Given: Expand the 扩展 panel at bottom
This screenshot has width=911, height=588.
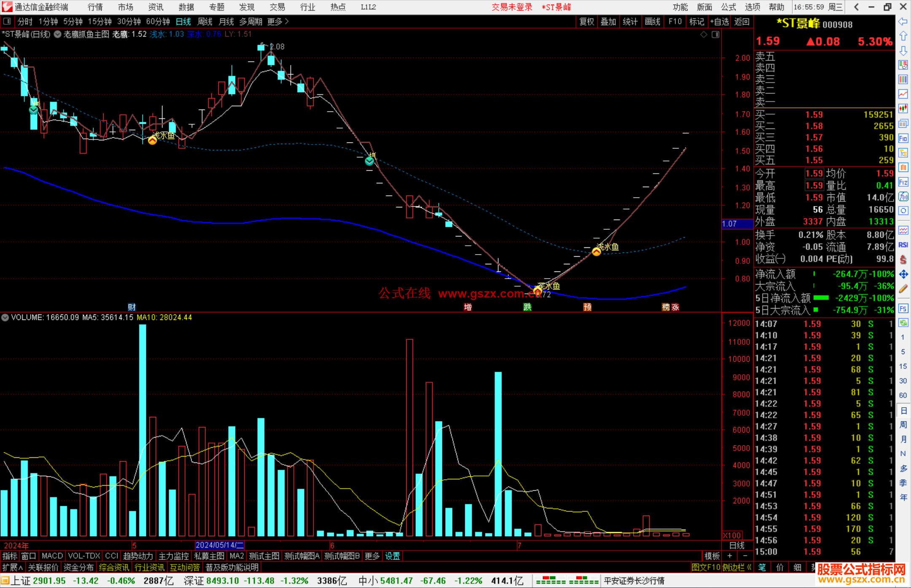Looking at the screenshot, I should tap(12, 567).
